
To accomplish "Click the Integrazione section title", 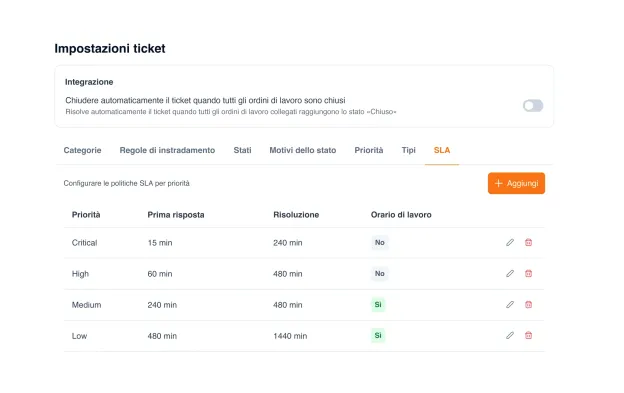I will [x=89, y=82].
